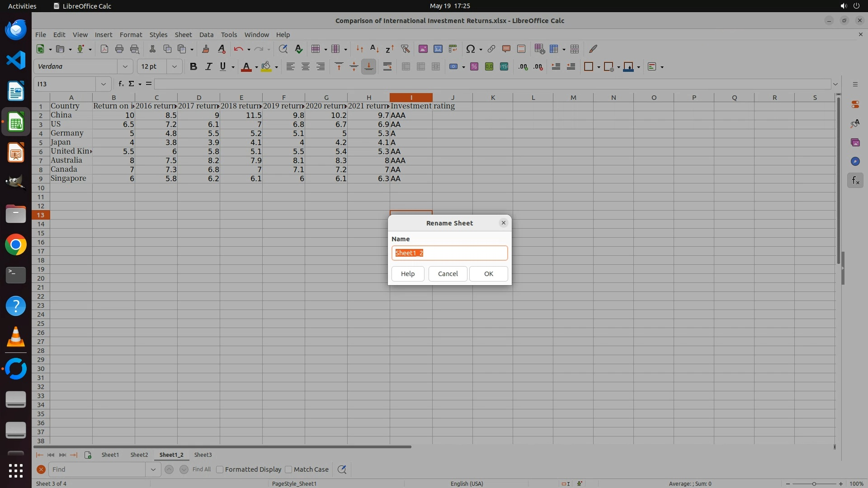Open the font size dropdown
868x488 pixels.
pyautogui.click(x=174, y=67)
